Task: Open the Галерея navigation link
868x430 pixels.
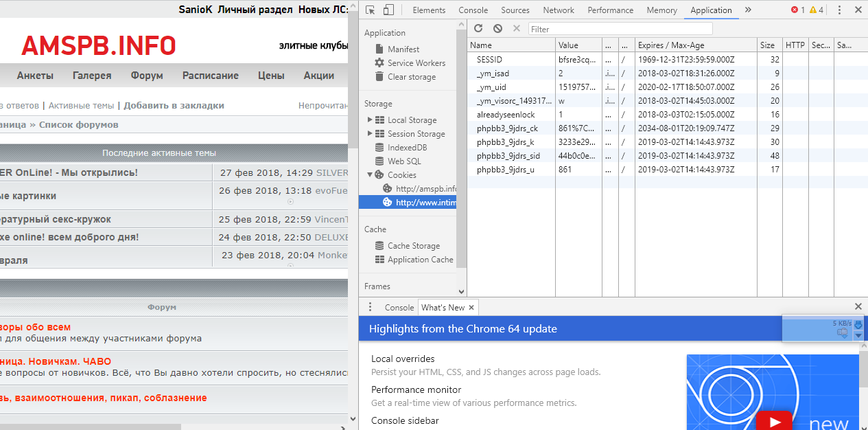Action: [x=92, y=76]
